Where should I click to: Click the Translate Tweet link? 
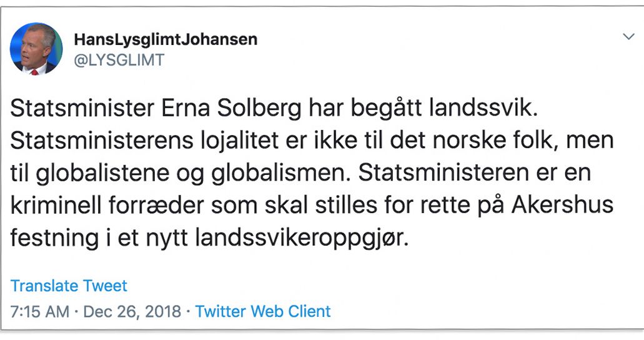tap(69, 286)
